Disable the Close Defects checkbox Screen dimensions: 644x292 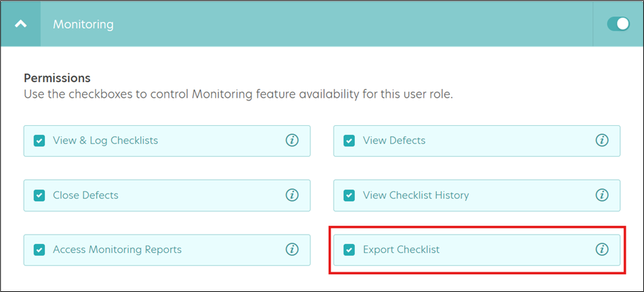tap(39, 195)
